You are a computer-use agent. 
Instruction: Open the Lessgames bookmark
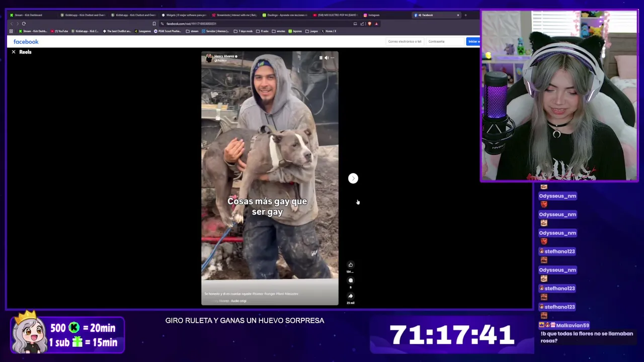coord(143,31)
